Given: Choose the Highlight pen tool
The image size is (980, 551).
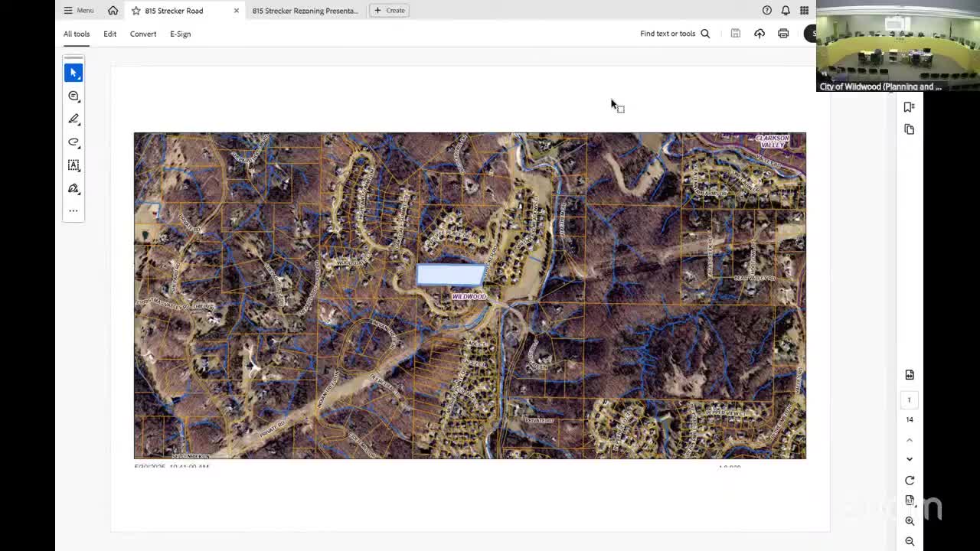Looking at the screenshot, I should [73, 119].
